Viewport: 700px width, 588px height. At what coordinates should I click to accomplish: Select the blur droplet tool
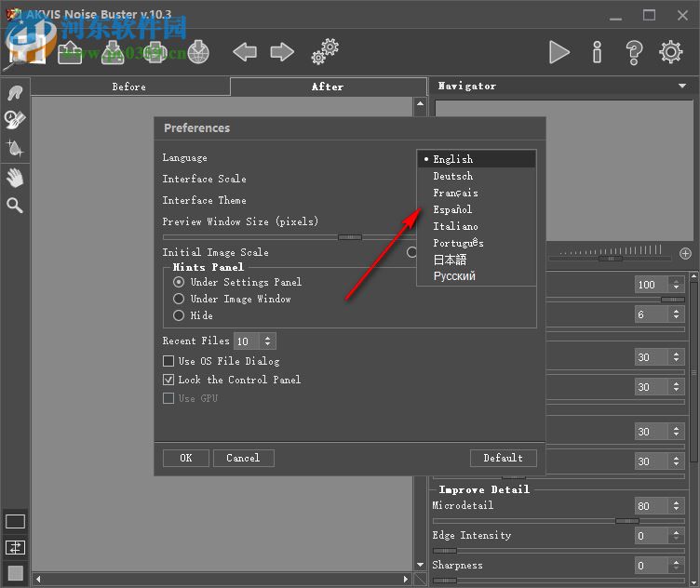tap(15, 148)
